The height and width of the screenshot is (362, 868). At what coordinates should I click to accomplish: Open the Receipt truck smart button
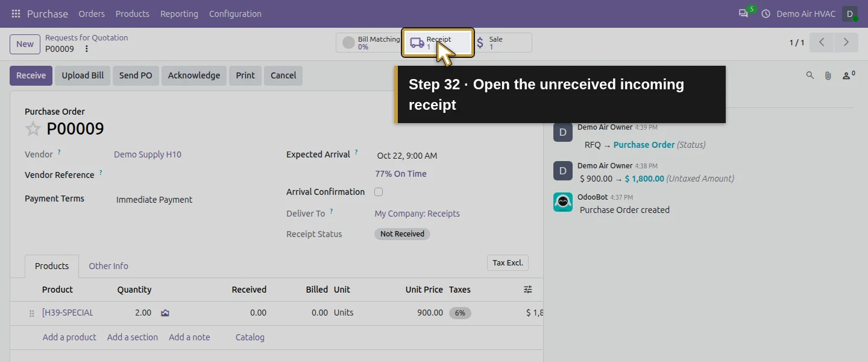click(x=438, y=43)
